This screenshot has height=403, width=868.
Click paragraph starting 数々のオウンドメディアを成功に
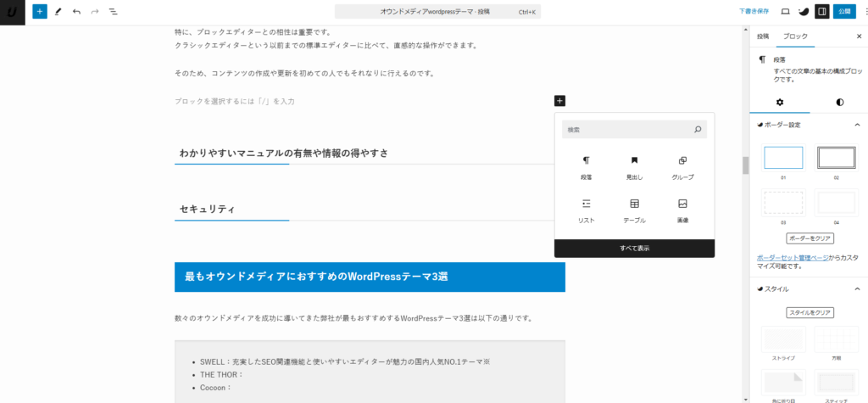[x=353, y=319]
